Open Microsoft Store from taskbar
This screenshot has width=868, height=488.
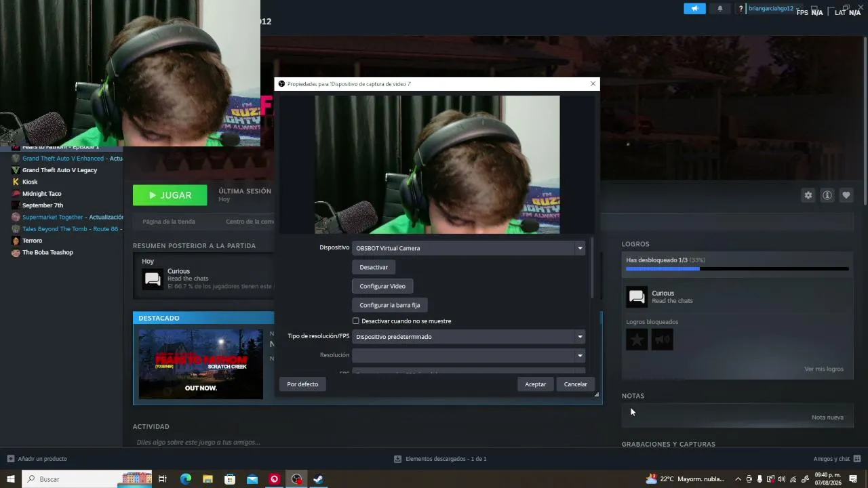point(230,479)
